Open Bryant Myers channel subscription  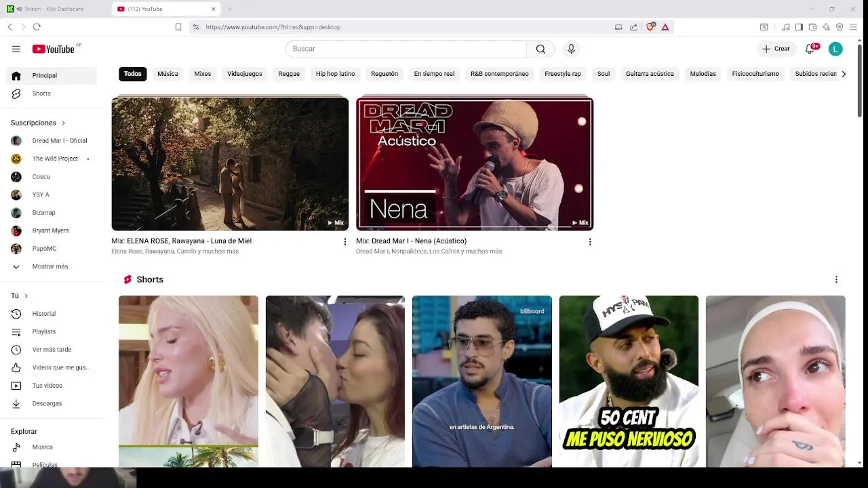(x=51, y=230)
